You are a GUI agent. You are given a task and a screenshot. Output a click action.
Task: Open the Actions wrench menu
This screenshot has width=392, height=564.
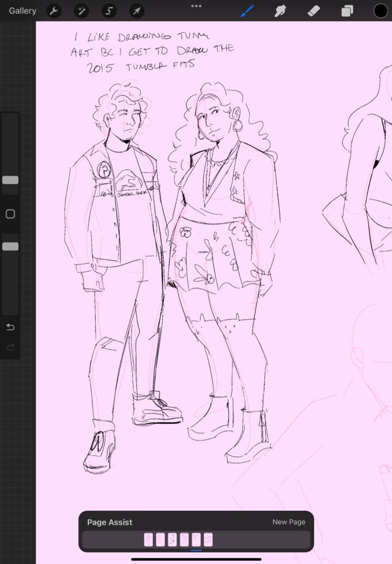(x=54, y=11)
